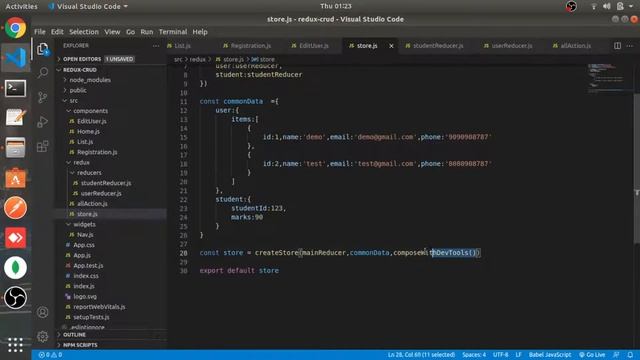Launch Postman from the dock
640x360 pixels.
(x=16, y=208)
